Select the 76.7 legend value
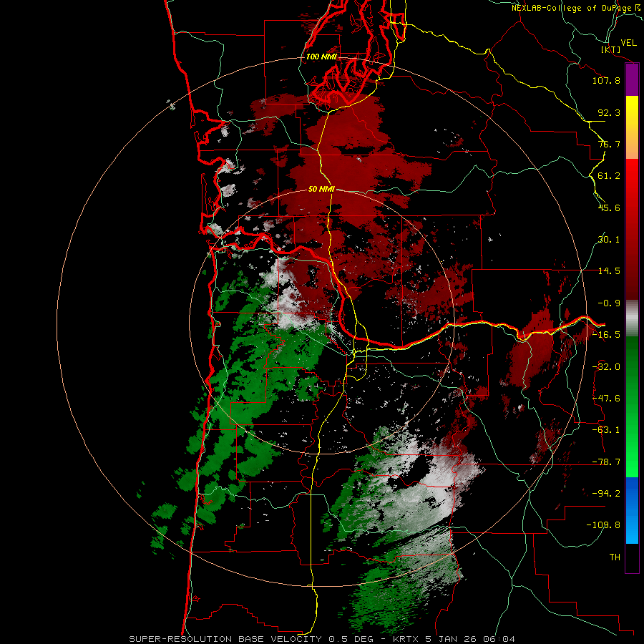644x644 pixels. 609,144
